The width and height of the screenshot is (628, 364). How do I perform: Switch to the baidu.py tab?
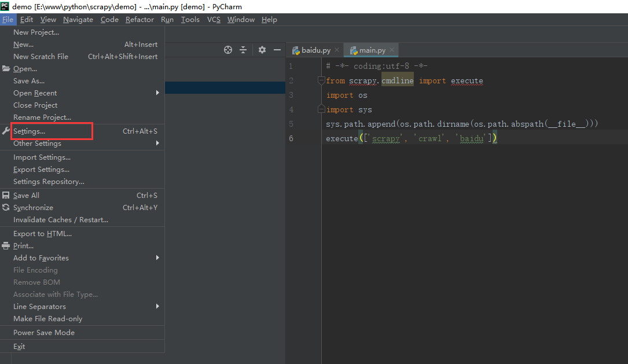click(x=315, y=50)
